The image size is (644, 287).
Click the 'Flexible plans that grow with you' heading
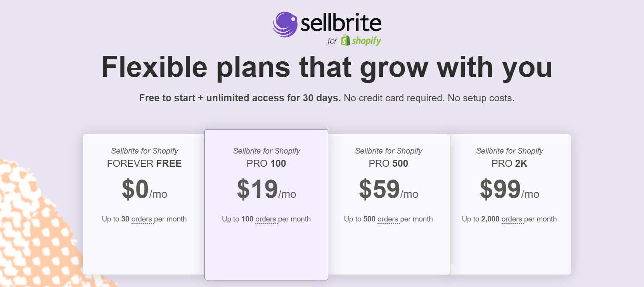[327, 67]
